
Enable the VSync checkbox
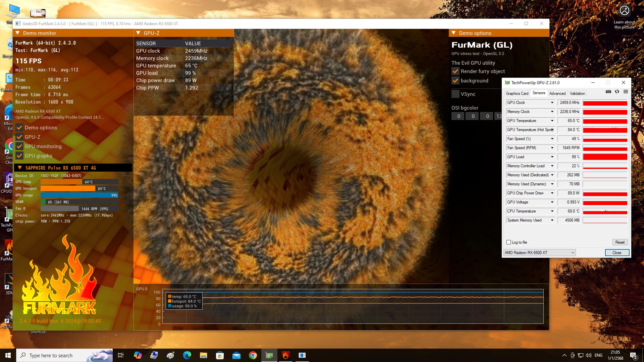pyautogui.click(x=455, y=94)
